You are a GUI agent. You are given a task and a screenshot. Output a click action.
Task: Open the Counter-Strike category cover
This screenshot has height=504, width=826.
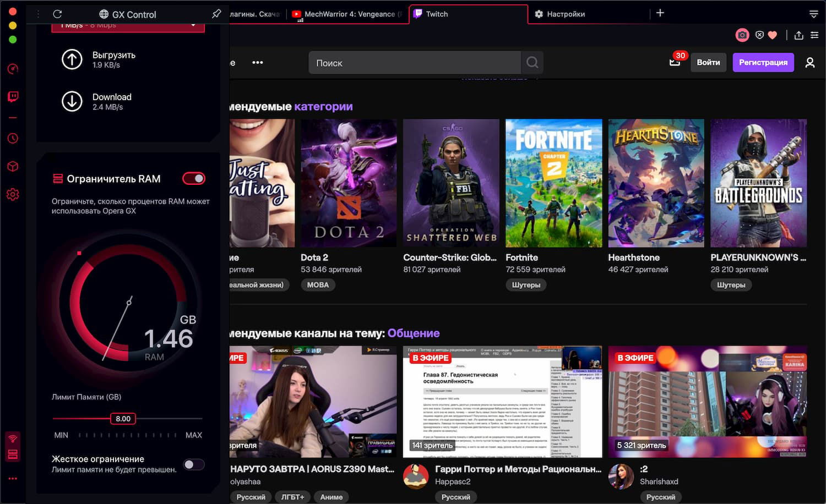pyautogui.click(x=451, y=183)
